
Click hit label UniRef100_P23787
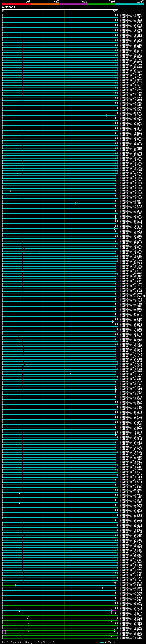[x=131, y=156]
